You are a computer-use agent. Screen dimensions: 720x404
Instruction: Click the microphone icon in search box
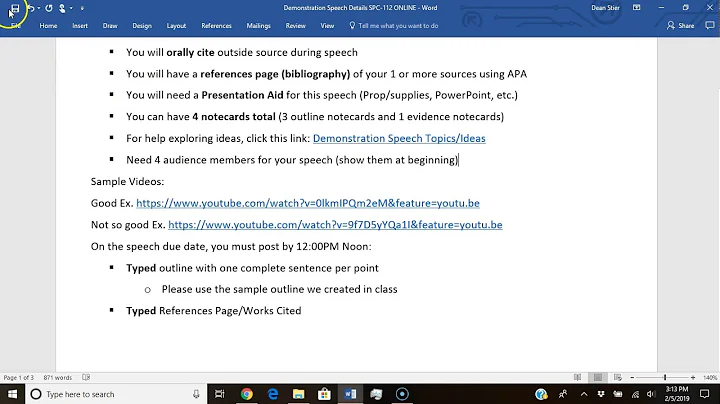[196, 394]
